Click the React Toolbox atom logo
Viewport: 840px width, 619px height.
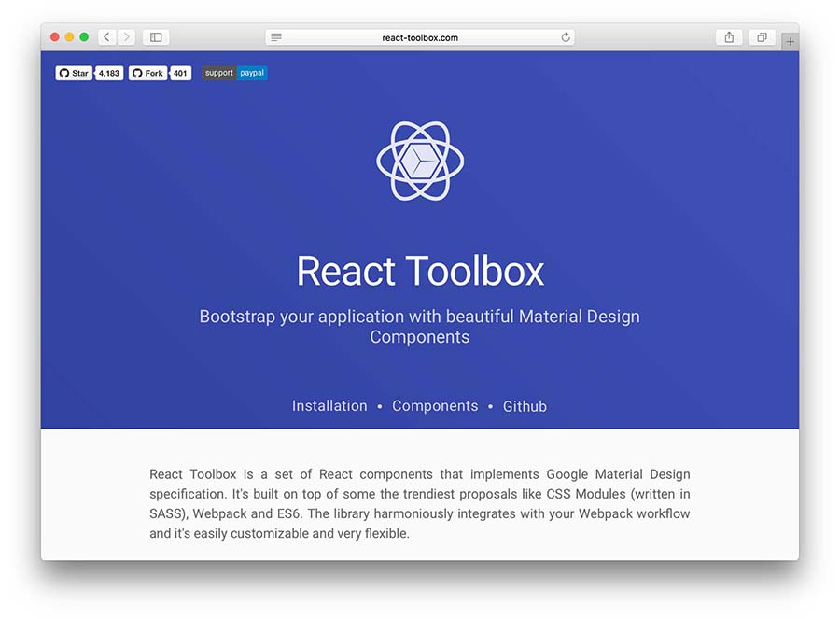[420, 161]
